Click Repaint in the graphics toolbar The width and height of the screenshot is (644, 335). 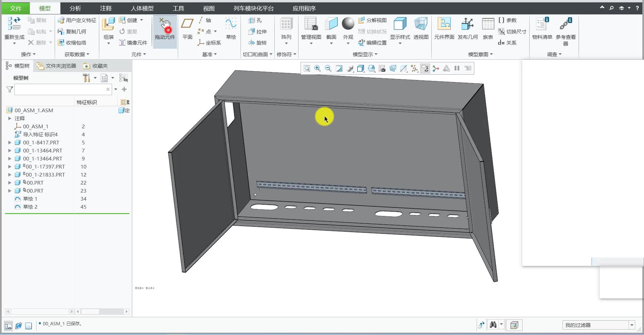tap(339, 68)
